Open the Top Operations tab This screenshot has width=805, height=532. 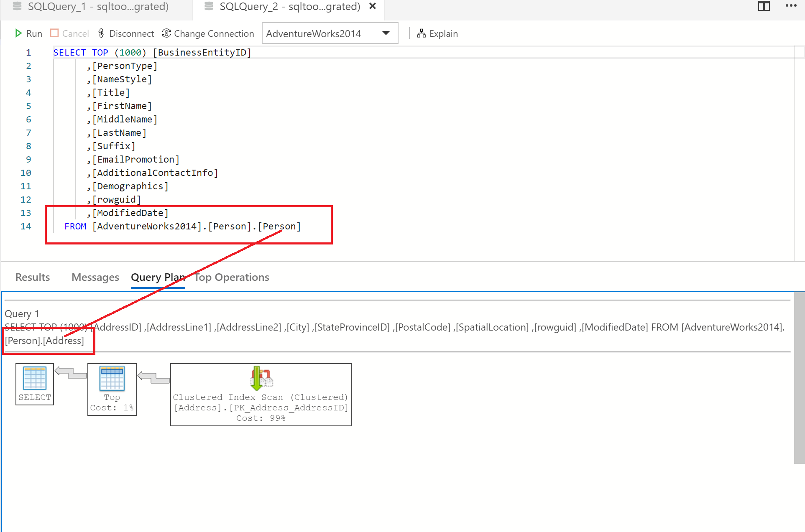(x=232, y=277)
